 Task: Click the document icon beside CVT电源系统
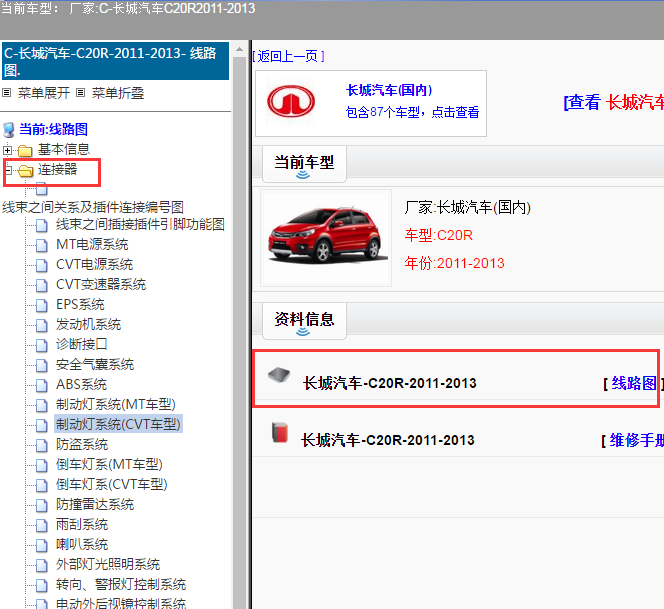[42, 265]
